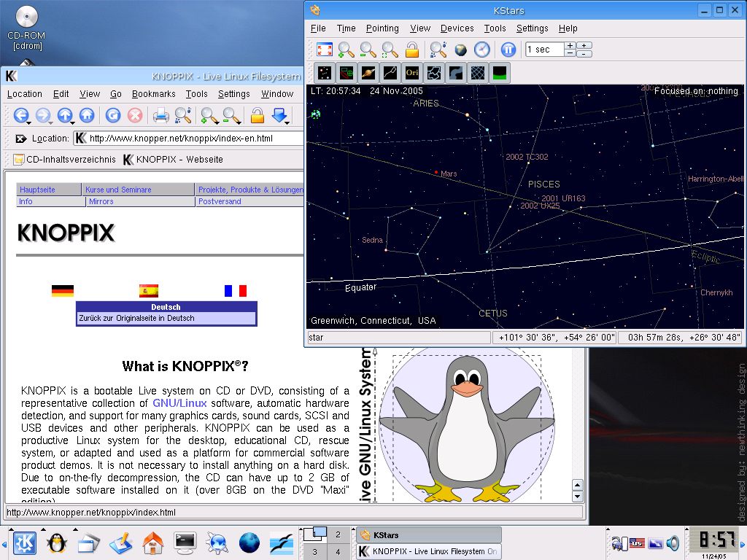Screen dimensions: 747x560
Task: Open the geographic location globe icon
Action: (x=460, y=50)
